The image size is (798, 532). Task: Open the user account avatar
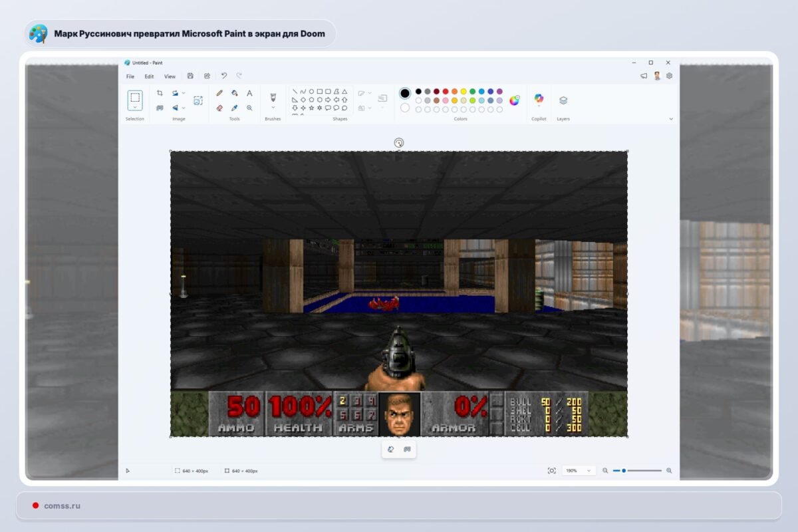tap(657, 76)
